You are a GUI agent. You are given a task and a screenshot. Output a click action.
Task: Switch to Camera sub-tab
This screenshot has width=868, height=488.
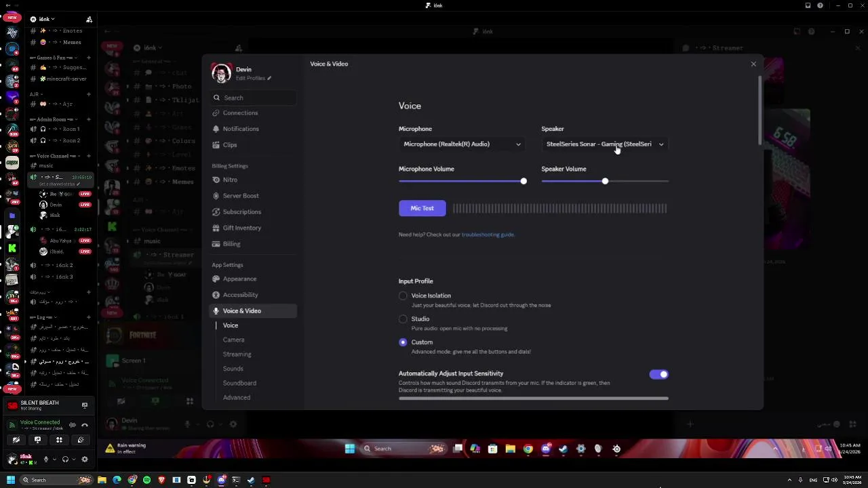[234, 340]
